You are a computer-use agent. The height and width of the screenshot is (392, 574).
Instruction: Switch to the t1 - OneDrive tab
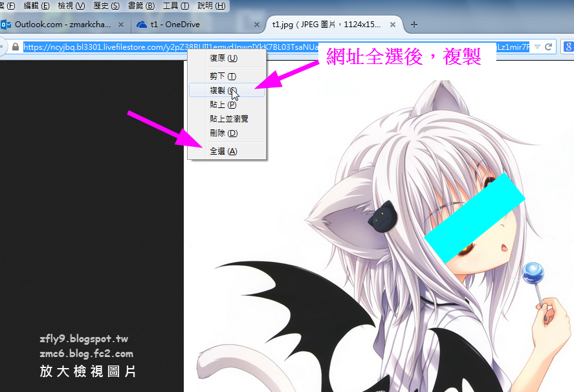197,25
